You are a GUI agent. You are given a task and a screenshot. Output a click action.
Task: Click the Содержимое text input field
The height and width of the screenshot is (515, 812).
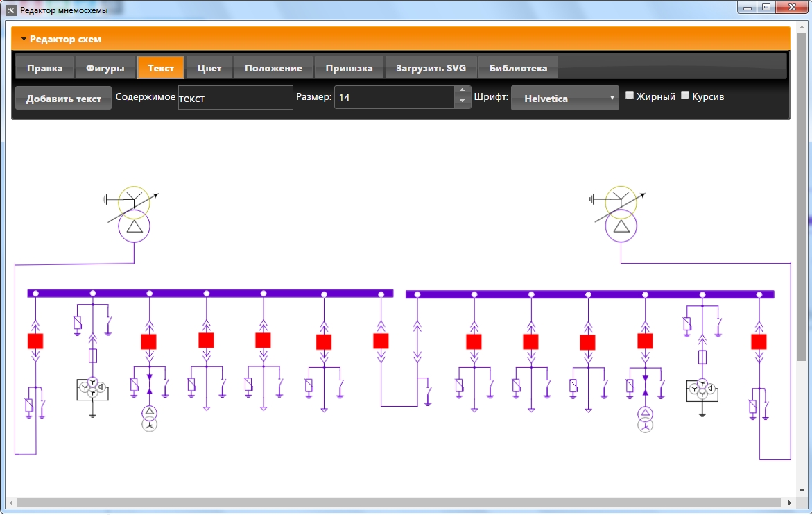tap(236, 97)
